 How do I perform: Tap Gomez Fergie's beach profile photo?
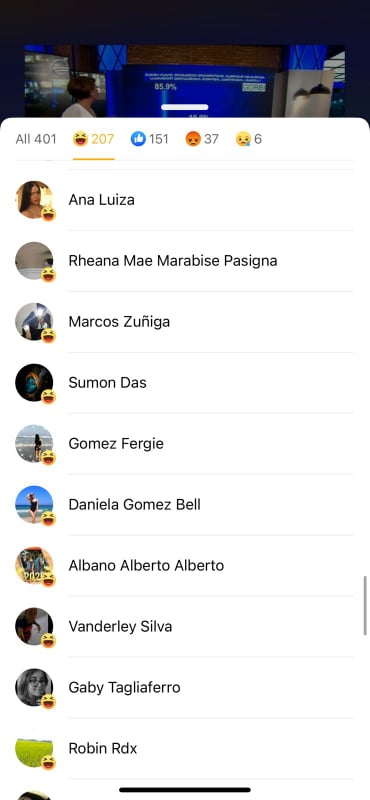pos(34,443)
